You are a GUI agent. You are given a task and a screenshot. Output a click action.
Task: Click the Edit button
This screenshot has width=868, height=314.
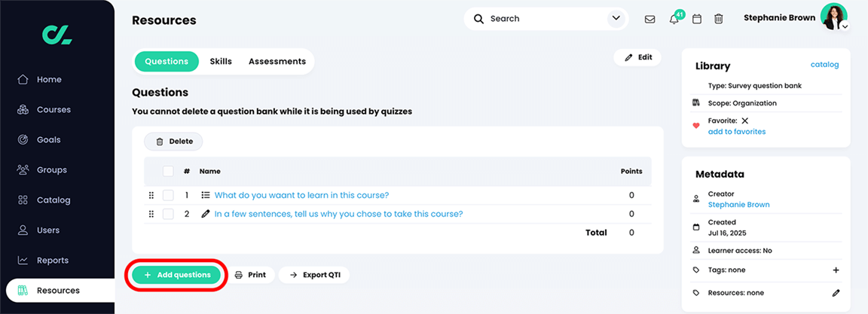point(637,57)
